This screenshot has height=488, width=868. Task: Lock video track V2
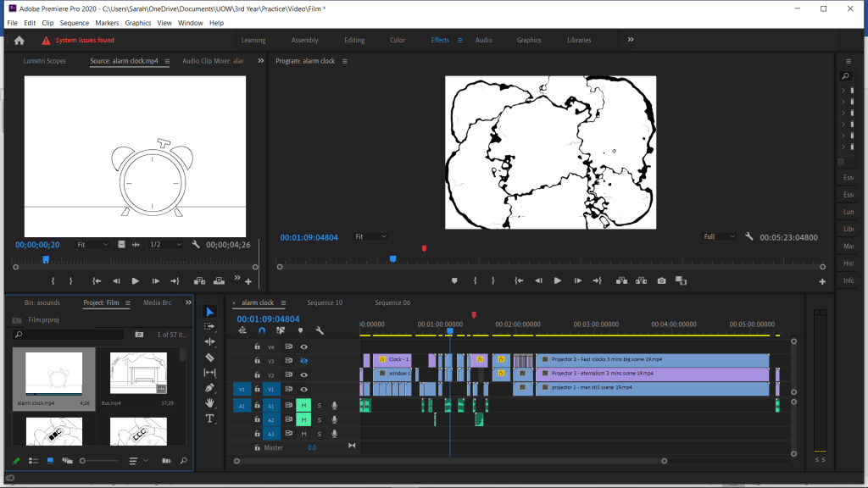258,374
